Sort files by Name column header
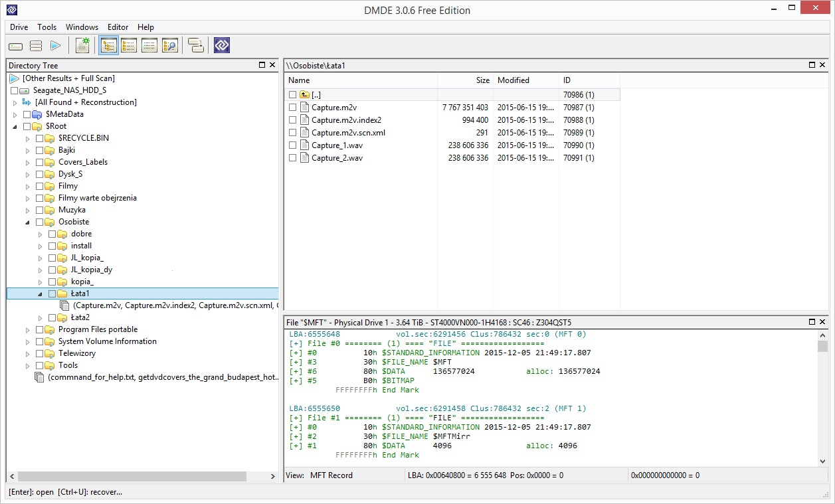 361,80
